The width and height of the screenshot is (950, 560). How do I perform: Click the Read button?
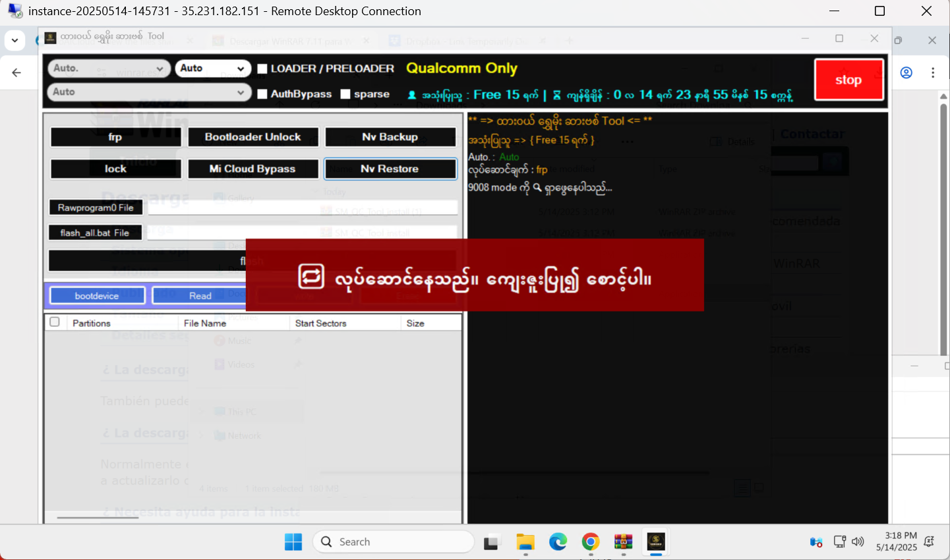coord(200,296)
